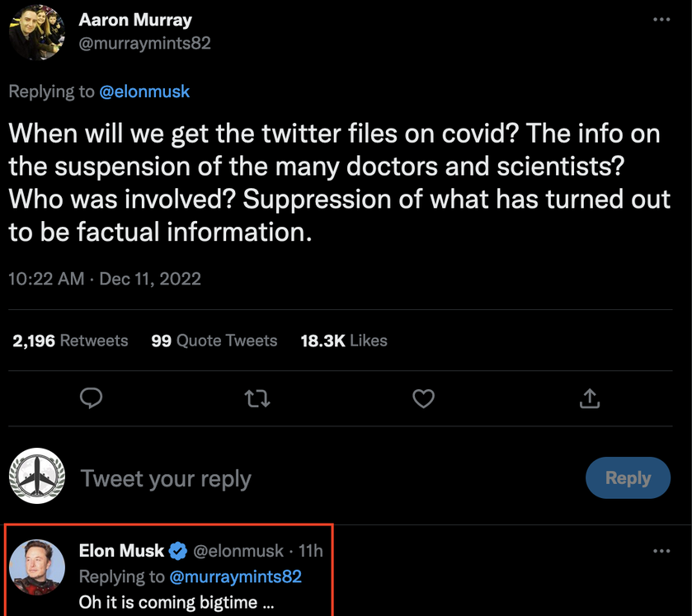View the 18.3K Likes list
The height and width of the screenshot is (616, 692).
(344, 341)
